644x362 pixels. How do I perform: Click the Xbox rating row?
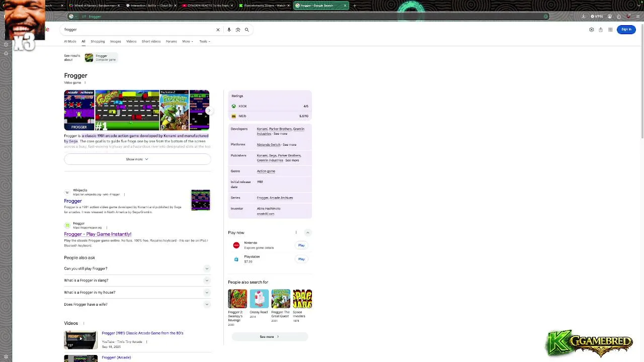click(x=270, y=106)
